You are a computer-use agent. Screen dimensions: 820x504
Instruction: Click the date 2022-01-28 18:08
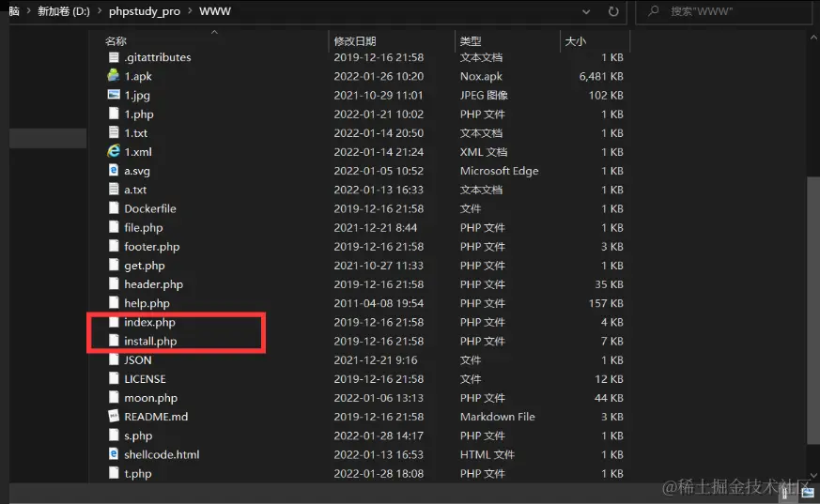[379, 473]
